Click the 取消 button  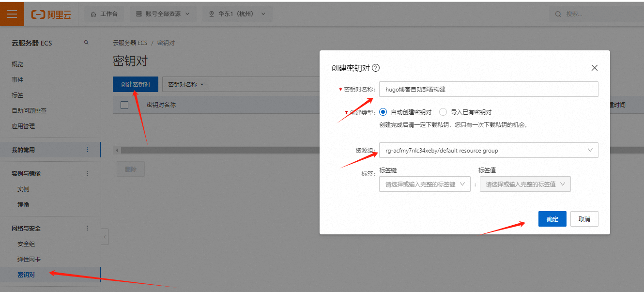click(584, 219)
